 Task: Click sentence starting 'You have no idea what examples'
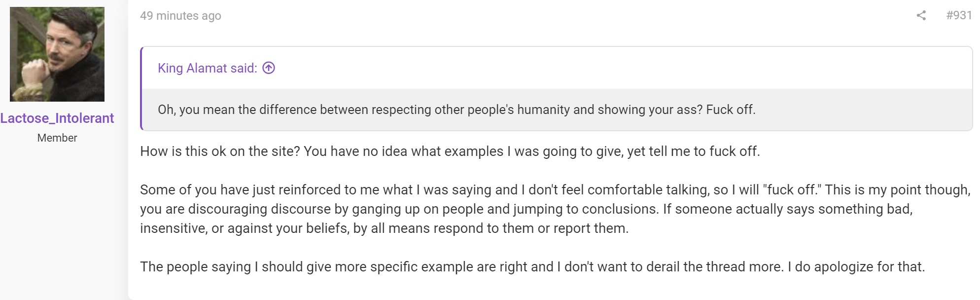(532, 151)
